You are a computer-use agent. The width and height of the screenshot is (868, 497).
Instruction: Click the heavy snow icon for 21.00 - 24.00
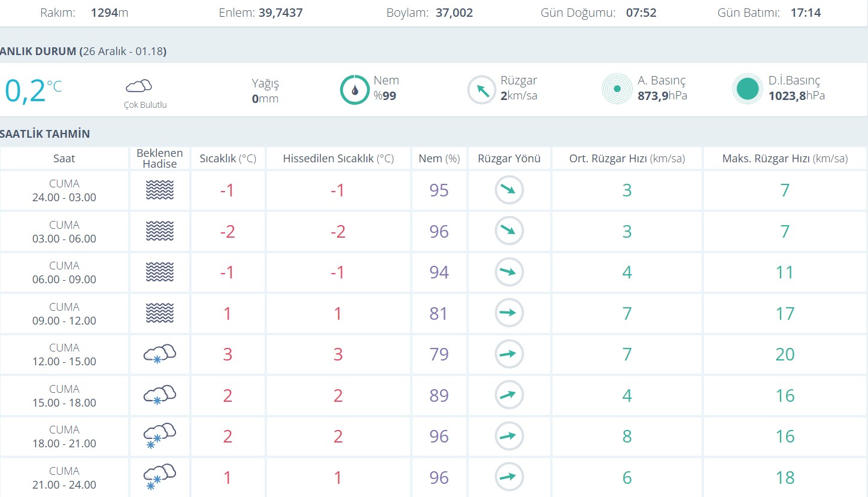(159, 477)
